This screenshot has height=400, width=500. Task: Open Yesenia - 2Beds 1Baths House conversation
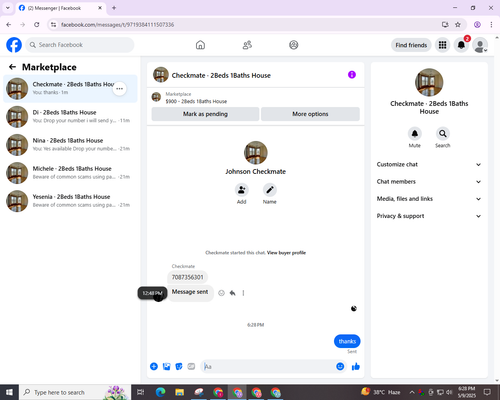point(70,201)
